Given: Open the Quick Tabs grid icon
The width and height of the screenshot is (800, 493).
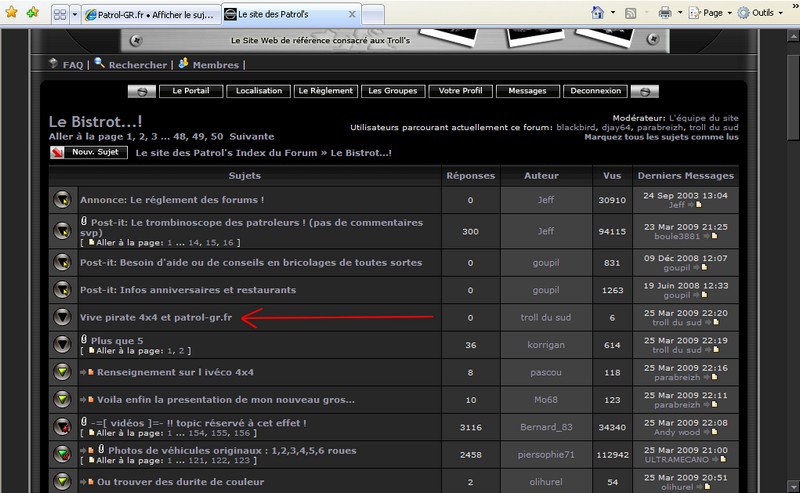Looking at the screenshot, I should pos(60,14).
